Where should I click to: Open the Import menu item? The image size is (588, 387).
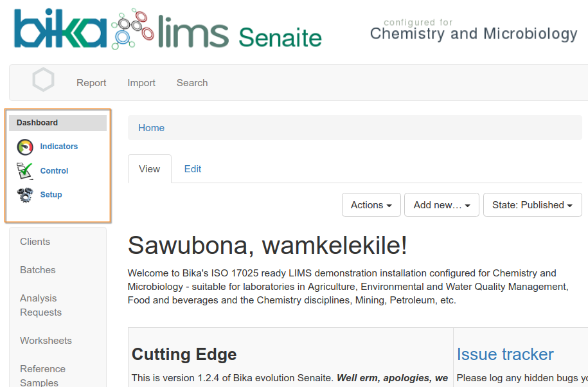pyautogui.click(x=141, y=83)
